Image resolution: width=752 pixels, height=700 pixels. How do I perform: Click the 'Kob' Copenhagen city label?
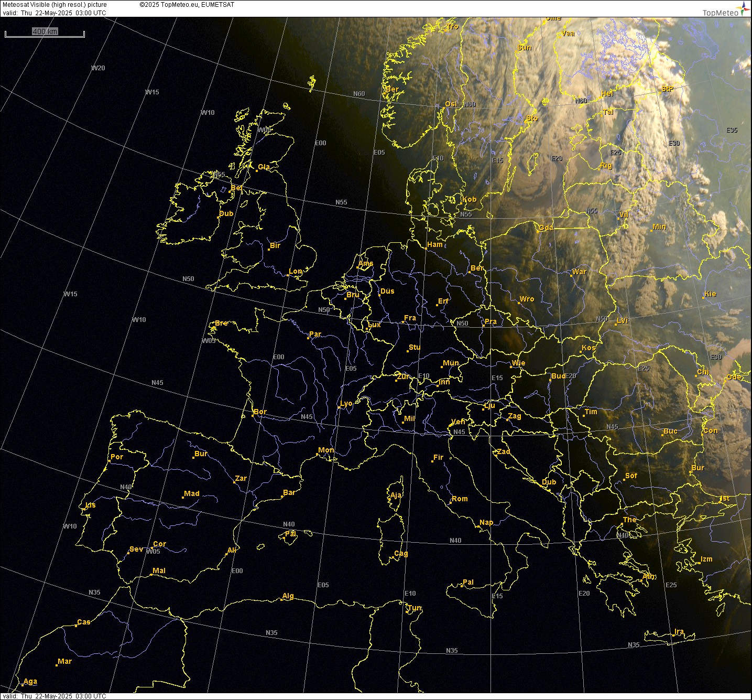click(x=469, y=199)
